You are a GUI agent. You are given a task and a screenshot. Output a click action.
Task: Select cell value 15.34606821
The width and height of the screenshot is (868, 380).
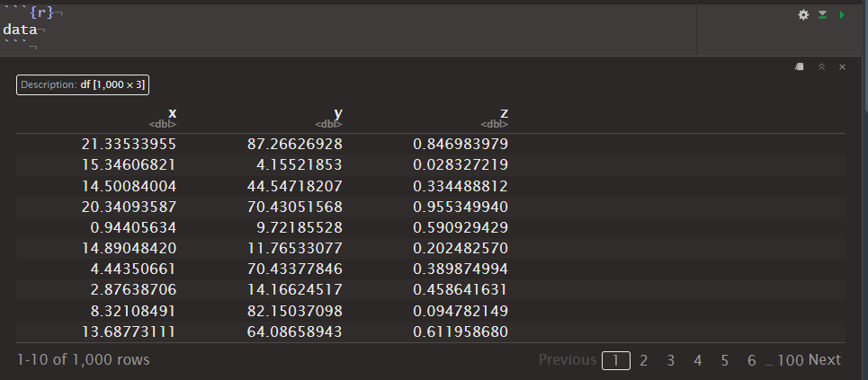tap(129, 164)
